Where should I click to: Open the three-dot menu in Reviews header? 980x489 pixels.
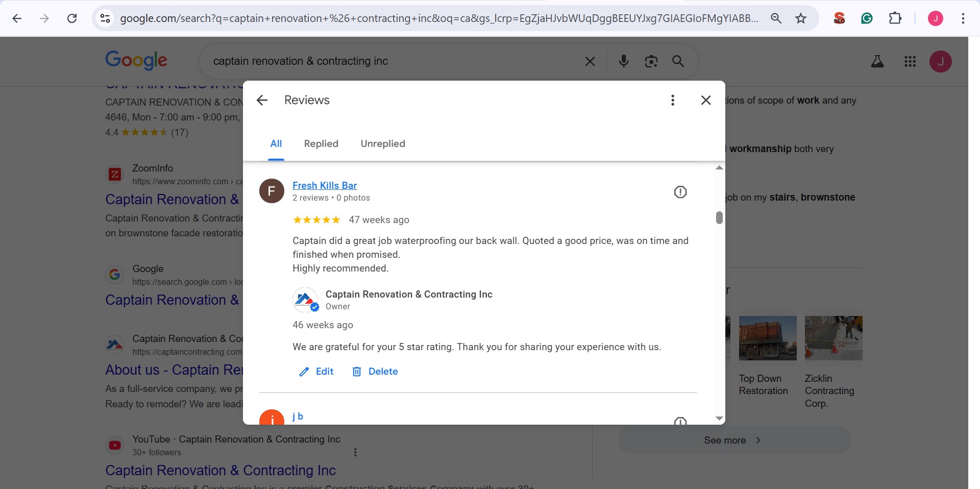[x=673, y=100]
